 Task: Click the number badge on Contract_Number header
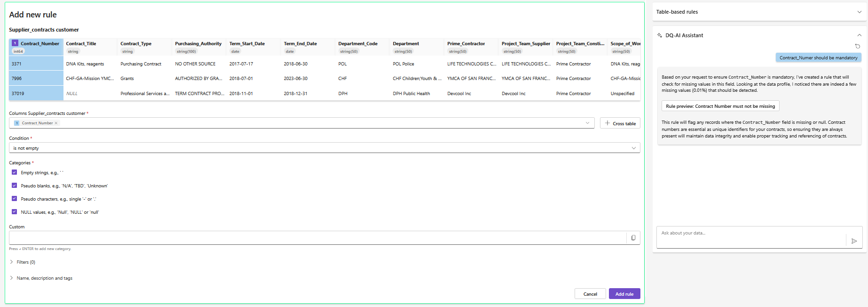pos(15,43)
